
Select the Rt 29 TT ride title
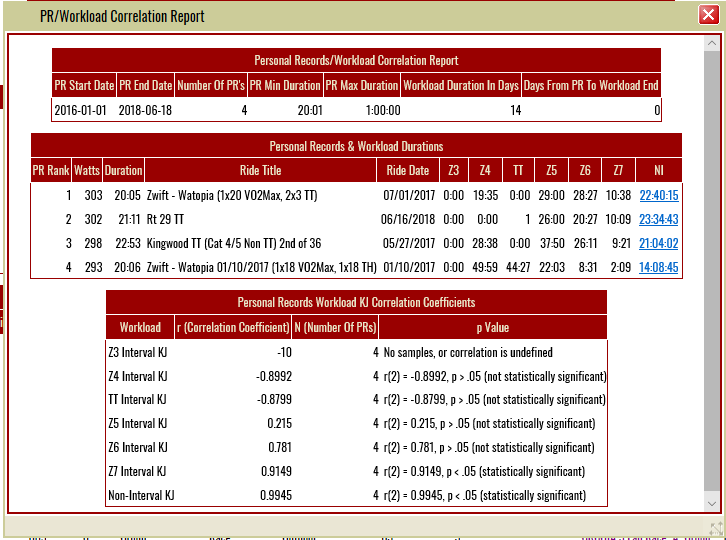(x=165, y=219)
